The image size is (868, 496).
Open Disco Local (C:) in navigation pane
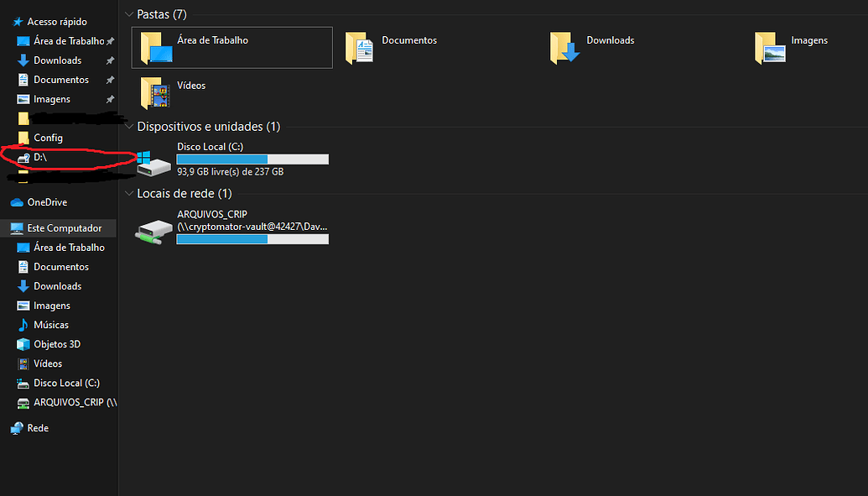pyautogui.click(x=66, y=383)
